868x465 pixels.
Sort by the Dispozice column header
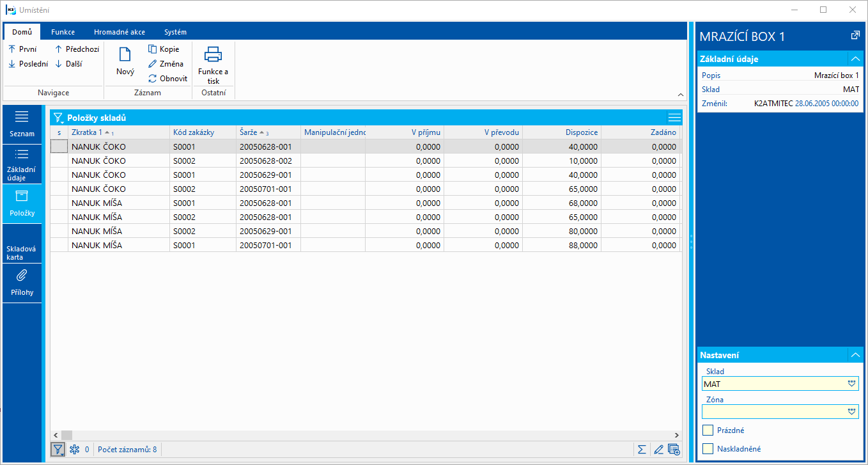(x=562, y=132)
